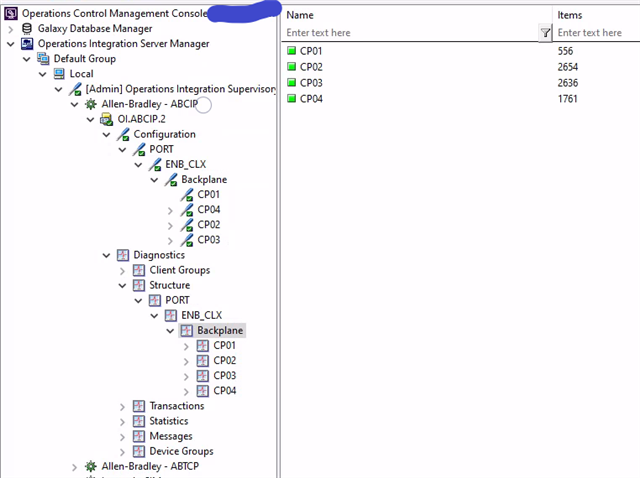
Task: Click the Configuration node icon
Action: pos(123,134)
